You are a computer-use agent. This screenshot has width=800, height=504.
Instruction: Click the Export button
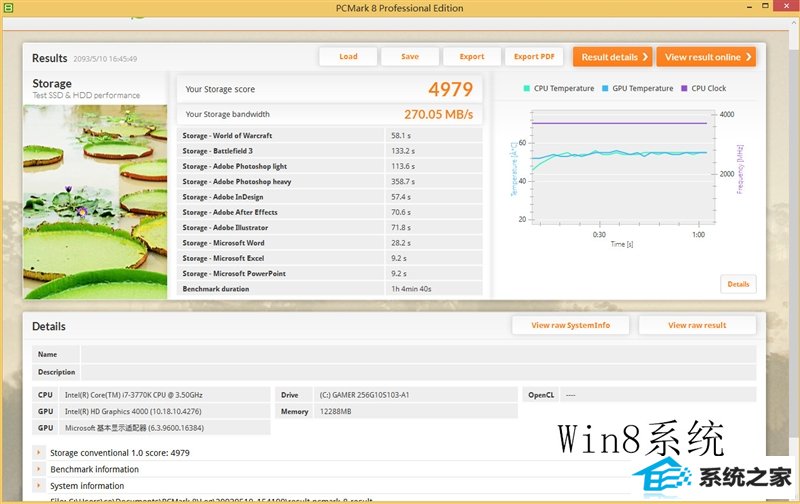tap(472, 57)
